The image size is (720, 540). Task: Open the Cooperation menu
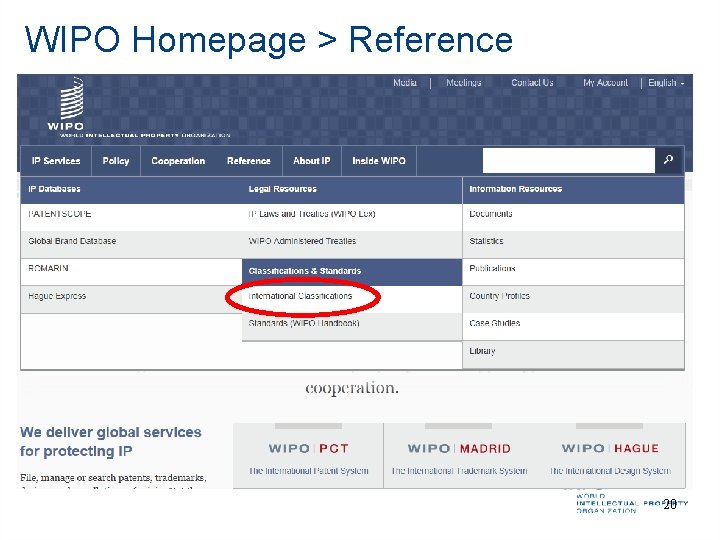pyautogui.click(x=178, y=161)
